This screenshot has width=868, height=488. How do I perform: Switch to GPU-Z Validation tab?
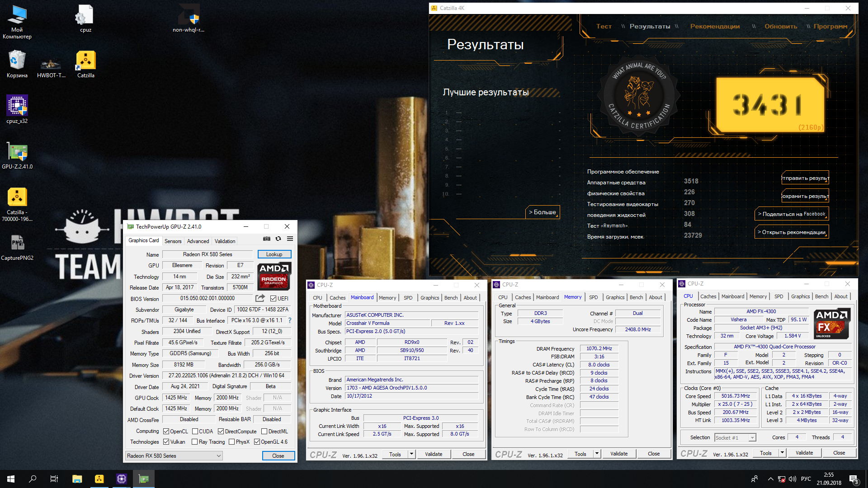tap(225, 241)
